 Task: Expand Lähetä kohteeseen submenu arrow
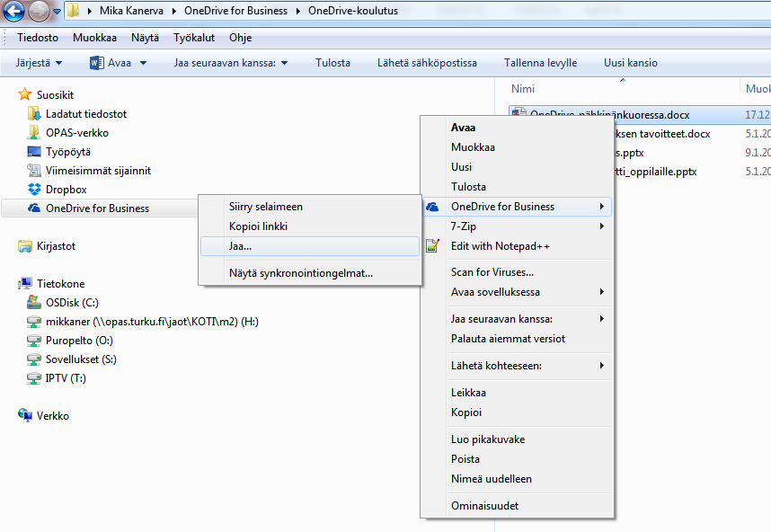click(602, 366)
